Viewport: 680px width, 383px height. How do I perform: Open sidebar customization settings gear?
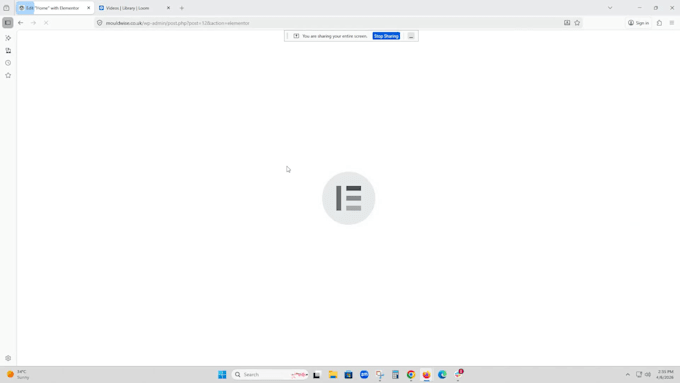[8, 358]
